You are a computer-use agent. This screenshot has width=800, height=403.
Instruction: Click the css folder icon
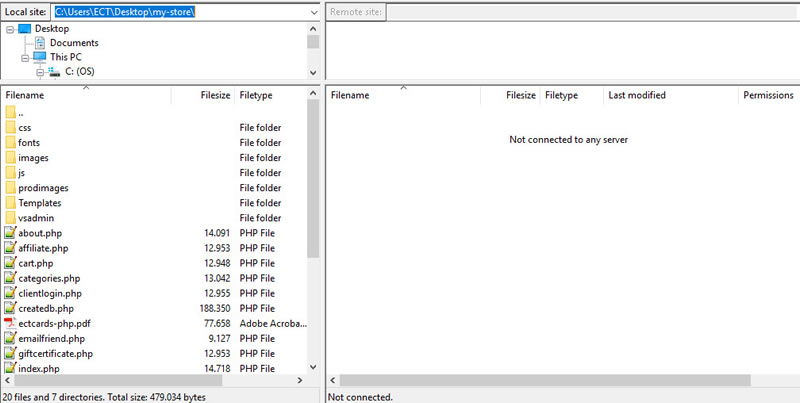coord(10,128)
